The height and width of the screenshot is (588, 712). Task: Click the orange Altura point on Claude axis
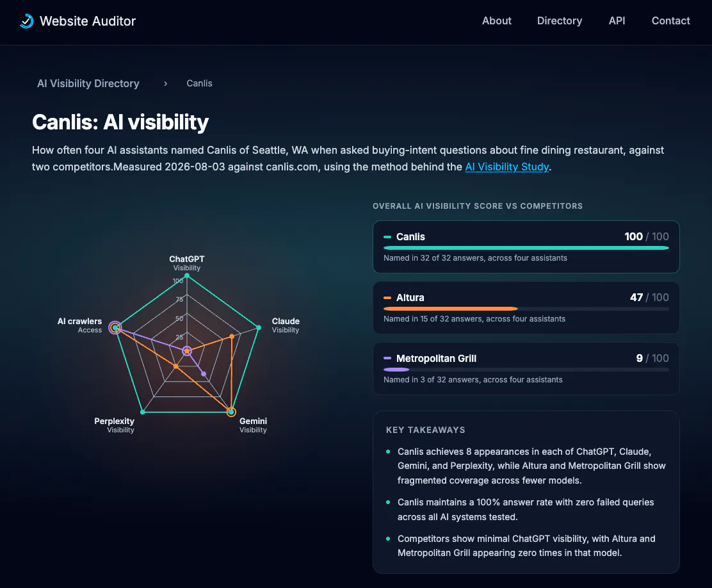pyautogui.click(x=232, y=336)
